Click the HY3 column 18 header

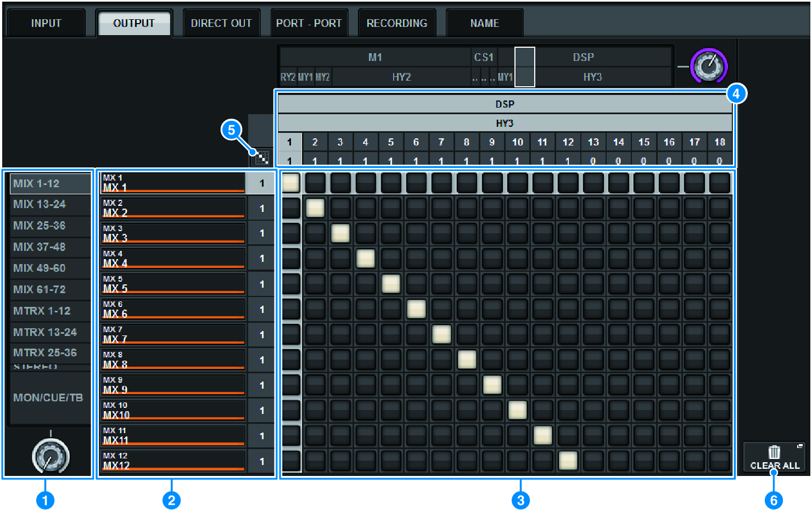[x=720, y=142]
